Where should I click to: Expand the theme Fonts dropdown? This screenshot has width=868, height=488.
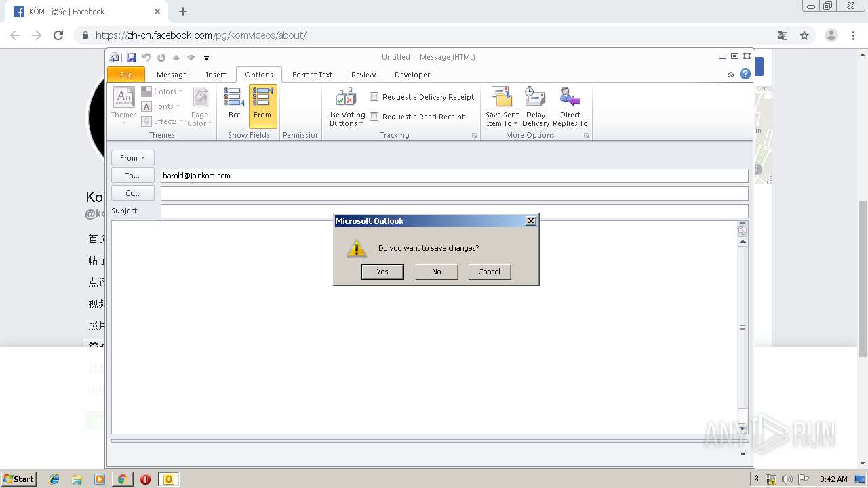pyautogui.click(x=161, y=106)
